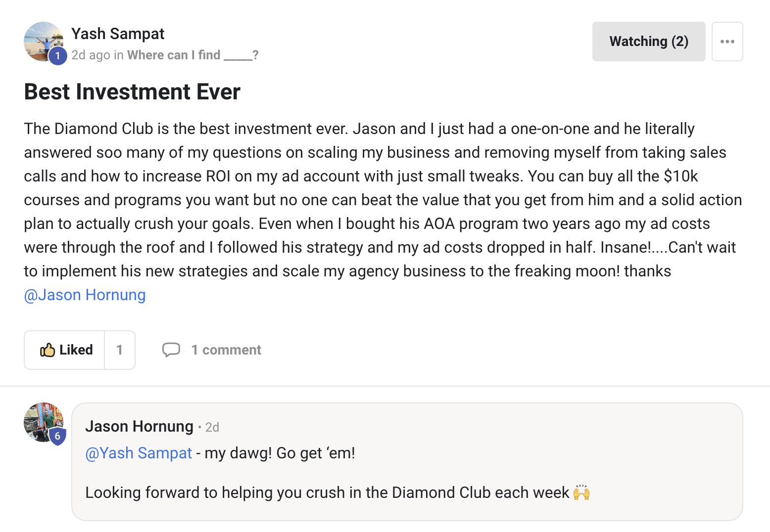View who liked via the like count

coord(120,350)
